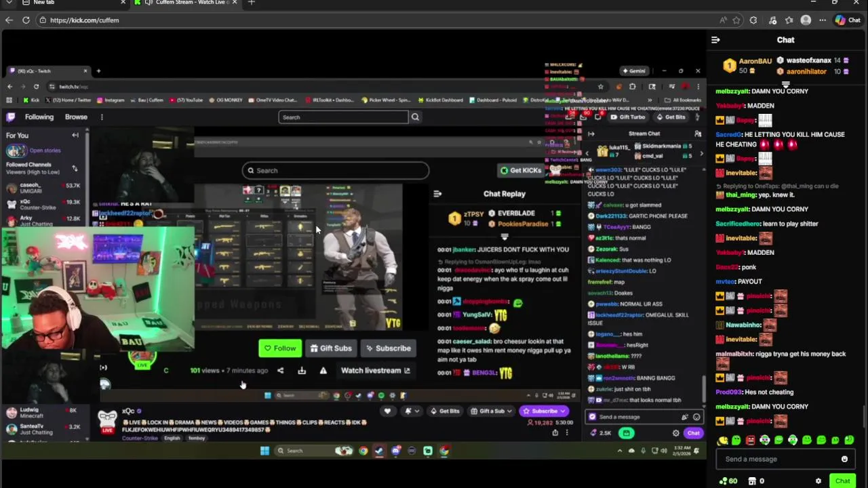Collapse Chat Replay panel in streamed Kick

(x=437, y=194)
